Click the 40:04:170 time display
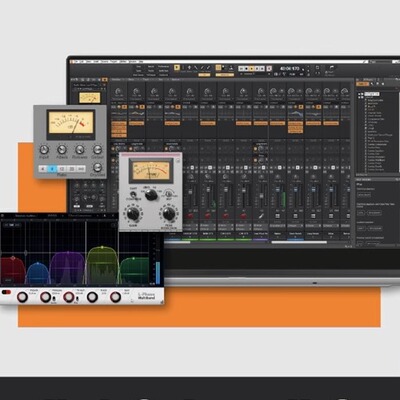 pyautogui.click(x=289, y=69)
